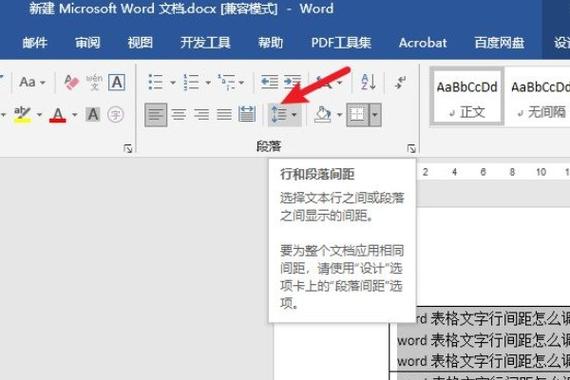Switch to the Acrobat tab

click(423, 43)
